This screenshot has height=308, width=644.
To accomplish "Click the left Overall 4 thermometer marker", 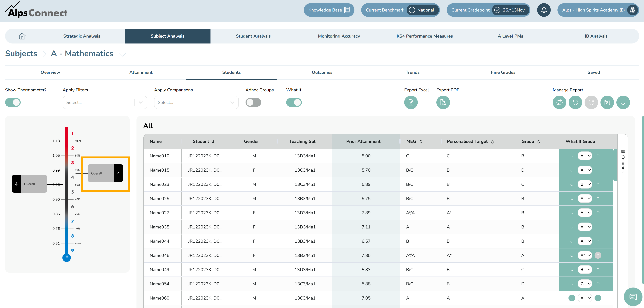I will pyautogui.click(x=29, y=184).
